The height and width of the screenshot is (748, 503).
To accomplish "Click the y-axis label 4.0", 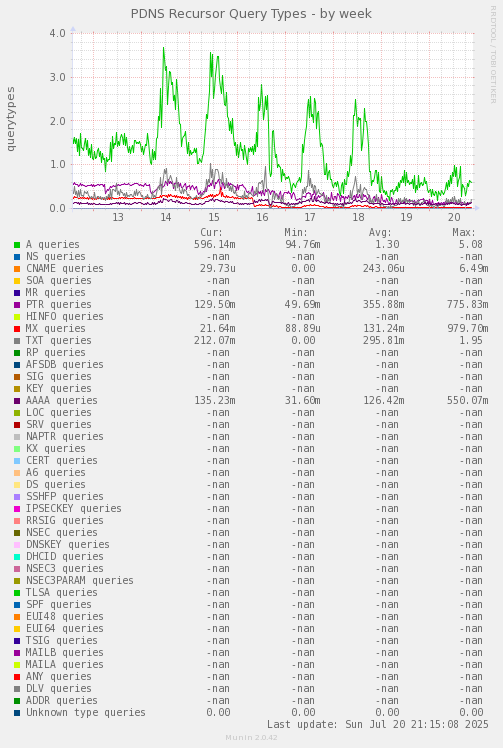I will pos(57,33).
